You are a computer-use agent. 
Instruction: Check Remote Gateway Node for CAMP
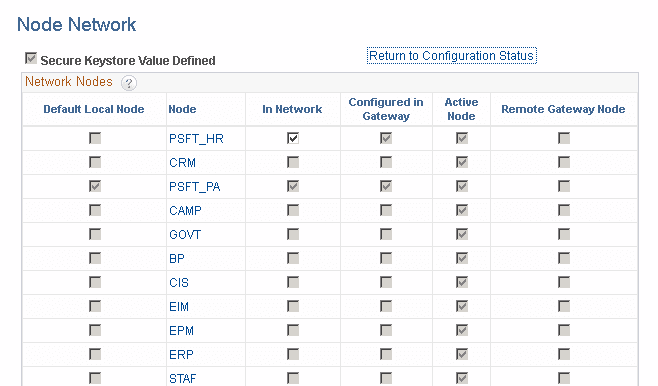coord(564,210)
